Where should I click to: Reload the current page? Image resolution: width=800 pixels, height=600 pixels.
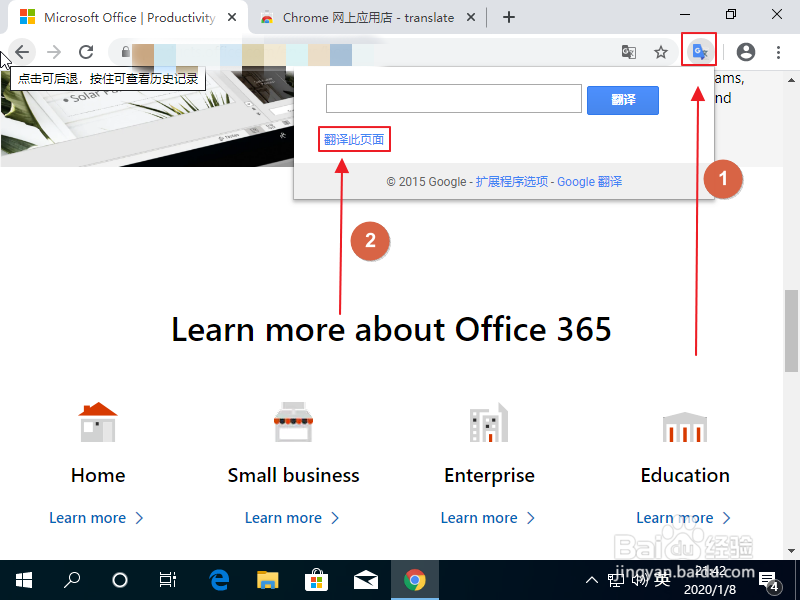(x=86, y=52)
